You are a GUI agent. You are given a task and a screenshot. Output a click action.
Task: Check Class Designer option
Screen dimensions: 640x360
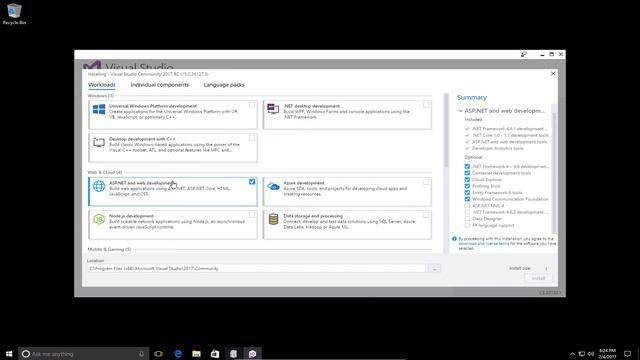tap(467, 219)
